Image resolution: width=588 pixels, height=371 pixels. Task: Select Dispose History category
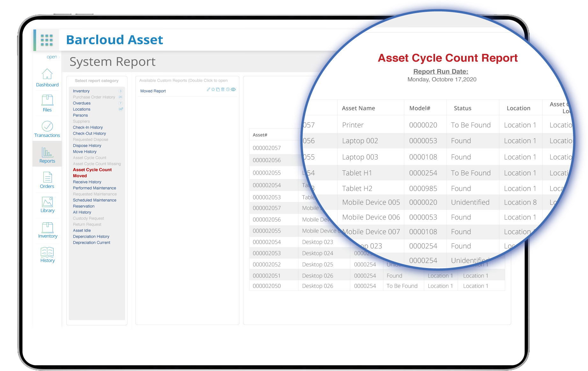[87, 146]
